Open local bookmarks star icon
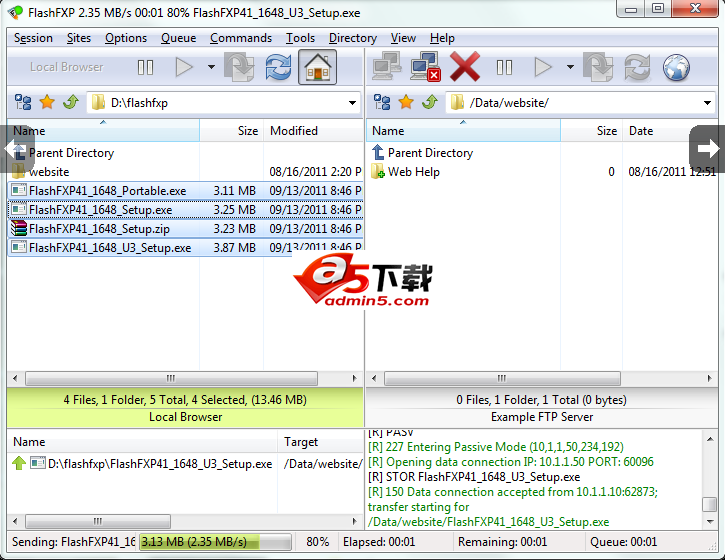Viewport: 725px width, 560px height. [47, 102]
